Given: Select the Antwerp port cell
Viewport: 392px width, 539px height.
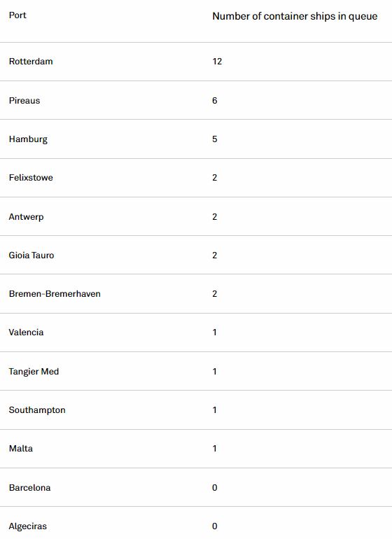Looking at the screenshot, I should click(26, 217).
